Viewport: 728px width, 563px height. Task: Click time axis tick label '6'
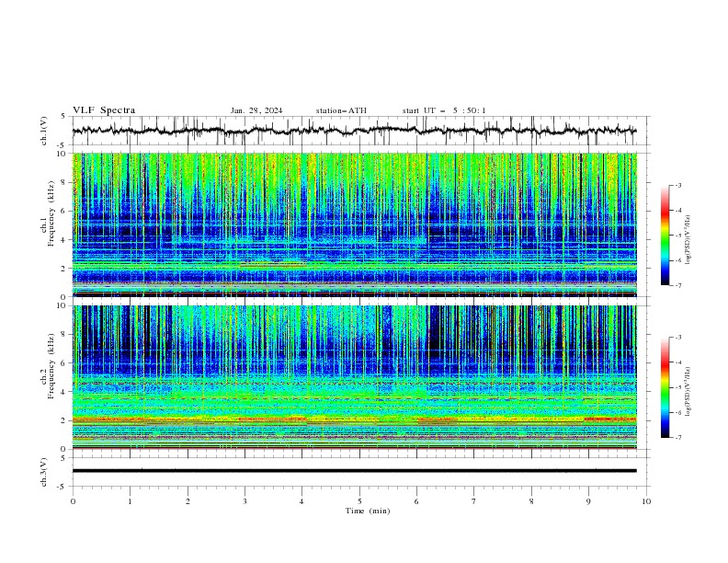416,501
